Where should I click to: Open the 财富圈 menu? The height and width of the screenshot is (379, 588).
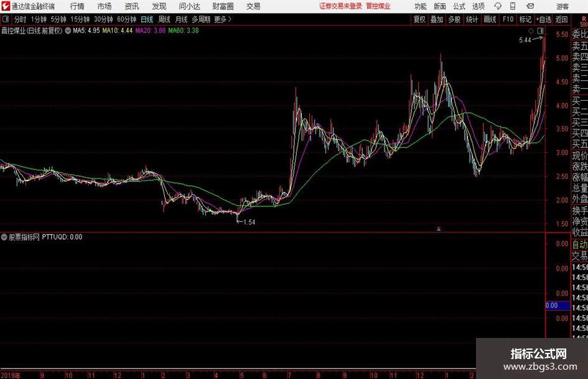click(x=223, y=6)
